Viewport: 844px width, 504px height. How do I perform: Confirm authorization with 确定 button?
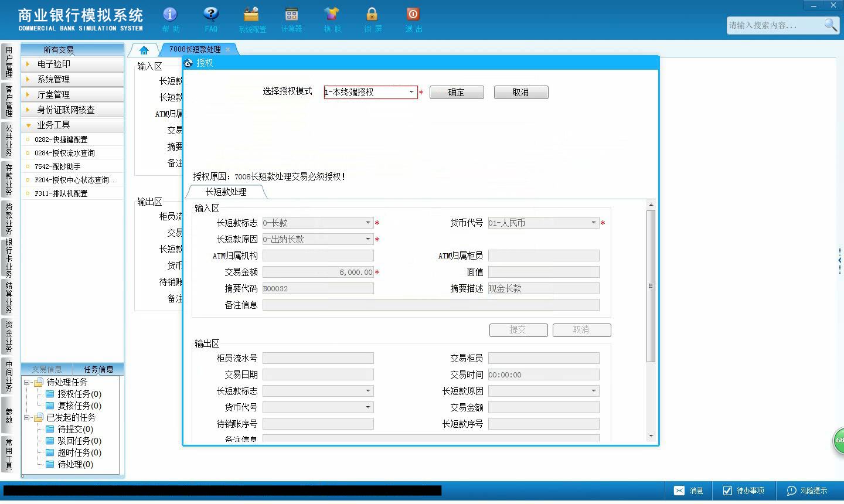(x=457, y=93)
